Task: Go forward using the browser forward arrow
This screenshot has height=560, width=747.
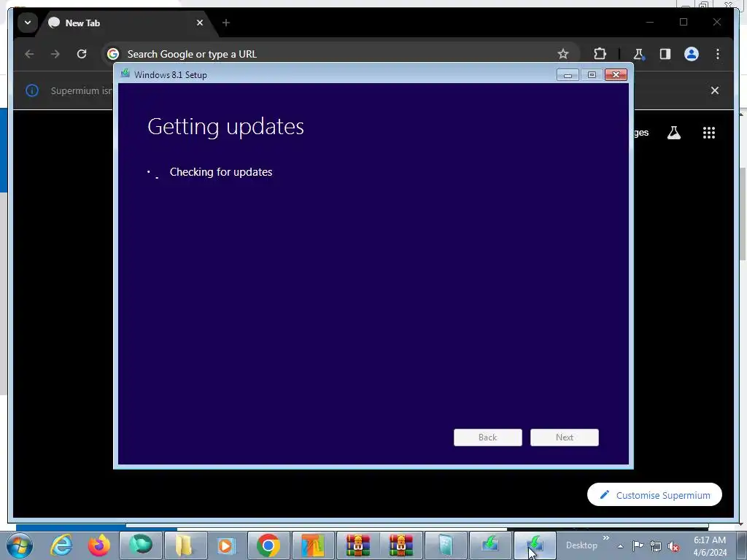Action: (55, 54)
